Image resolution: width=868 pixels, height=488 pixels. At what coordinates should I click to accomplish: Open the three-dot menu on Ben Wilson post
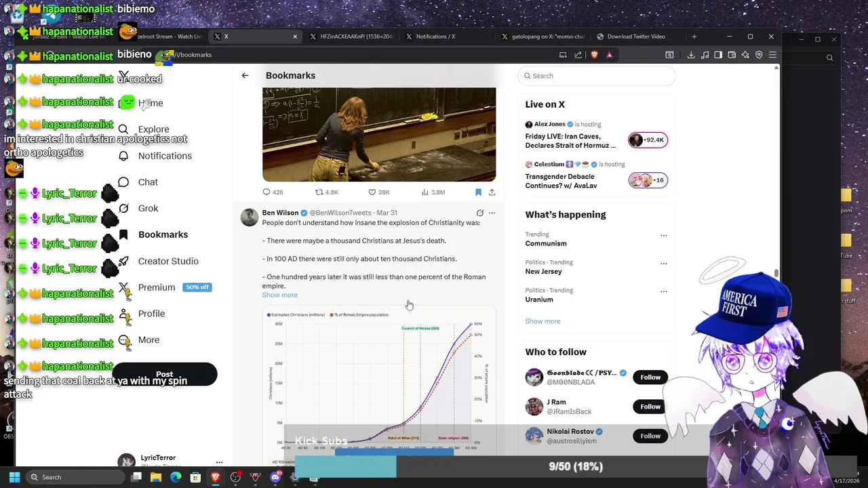(x=492, y=213)
